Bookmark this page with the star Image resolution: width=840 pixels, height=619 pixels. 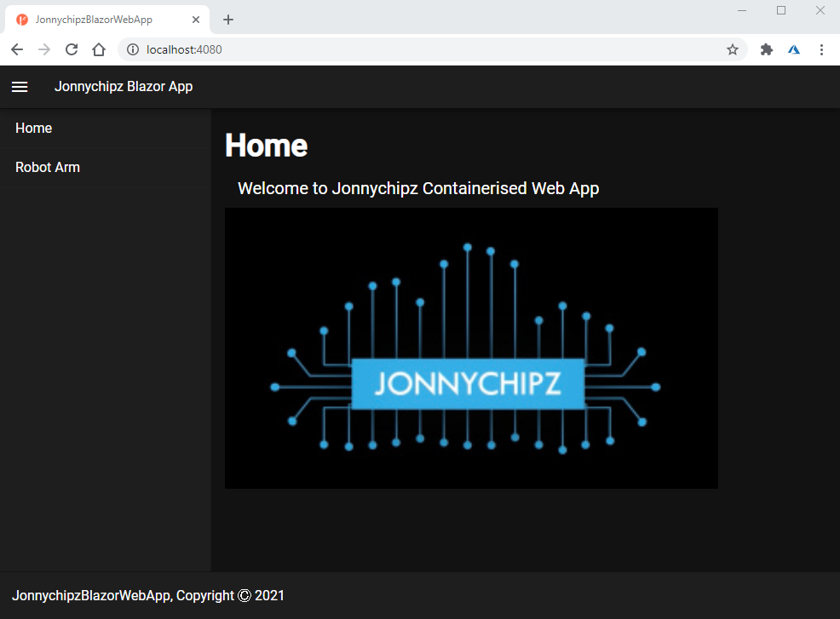pos(733,49)
